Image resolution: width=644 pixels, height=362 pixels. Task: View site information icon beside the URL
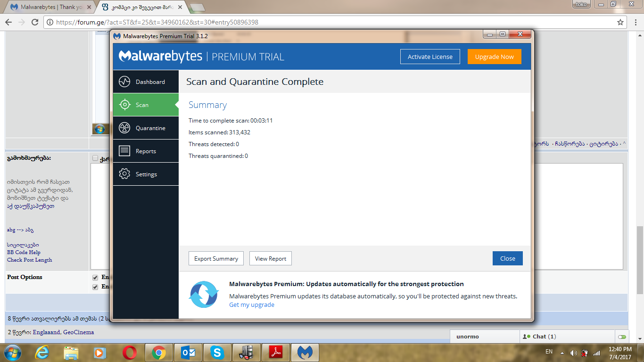(50, 22)
